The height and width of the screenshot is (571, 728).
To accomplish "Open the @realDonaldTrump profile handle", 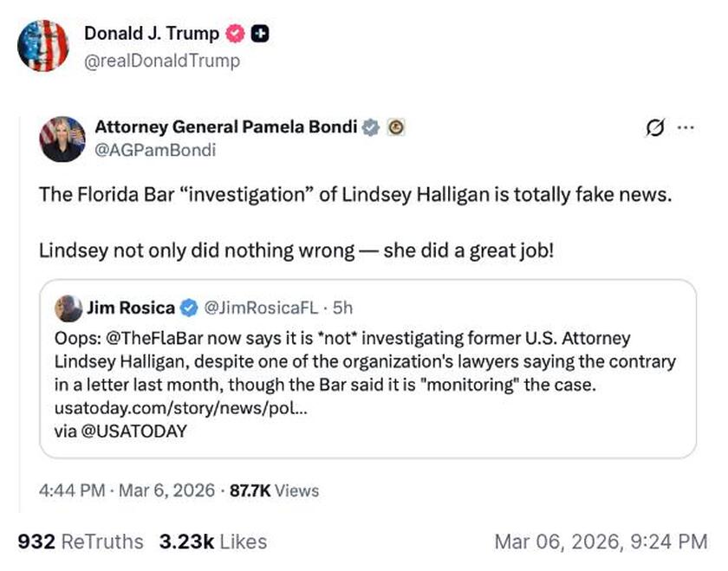I will tap(164, 62).
